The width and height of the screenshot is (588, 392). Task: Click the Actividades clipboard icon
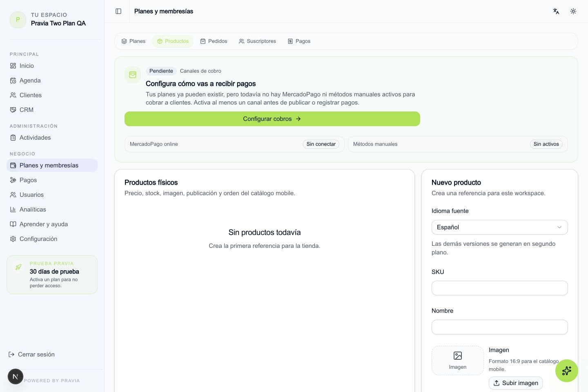tap(13, 138)
